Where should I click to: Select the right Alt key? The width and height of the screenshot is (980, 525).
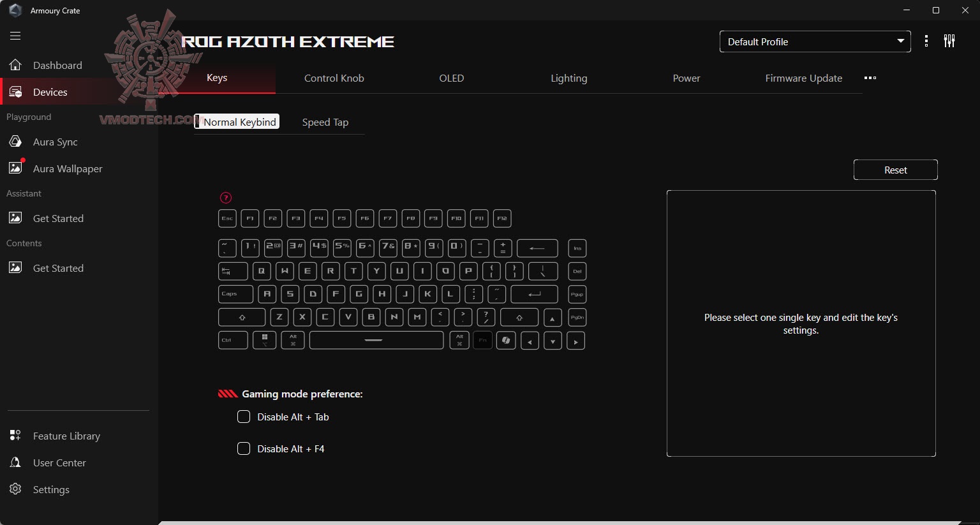tap(459, 340)
